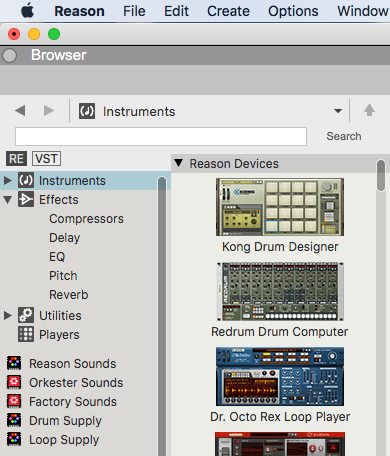Collapse the Effects tree item
Viewport: 390px width, 456px height.
pyautogui.click(x=7, y=200)
